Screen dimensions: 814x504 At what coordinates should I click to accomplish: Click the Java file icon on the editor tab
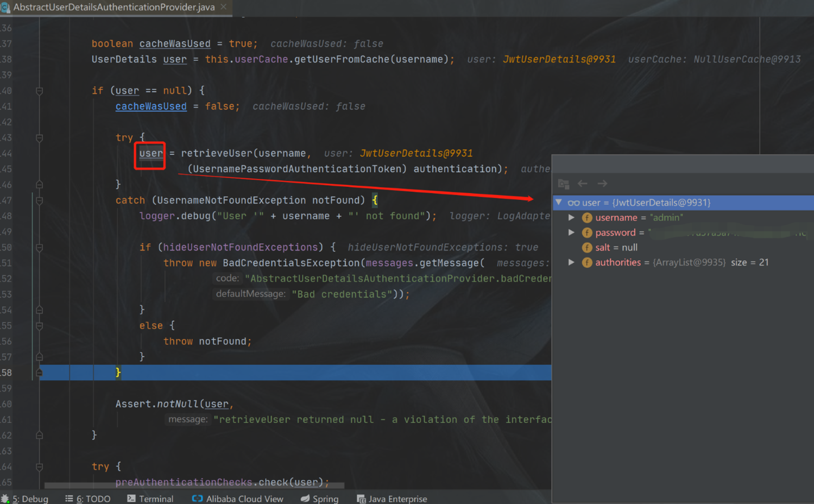click(5, 8)
